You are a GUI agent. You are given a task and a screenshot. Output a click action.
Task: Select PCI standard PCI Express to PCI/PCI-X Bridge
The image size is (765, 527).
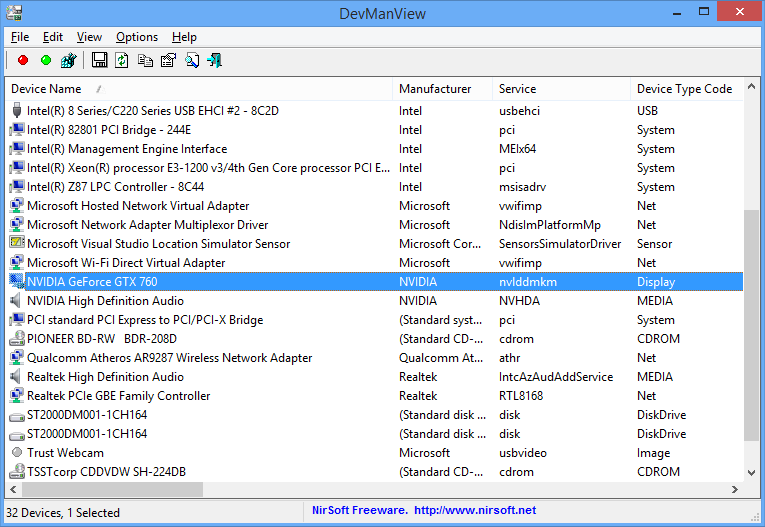[x=375, y=320]
